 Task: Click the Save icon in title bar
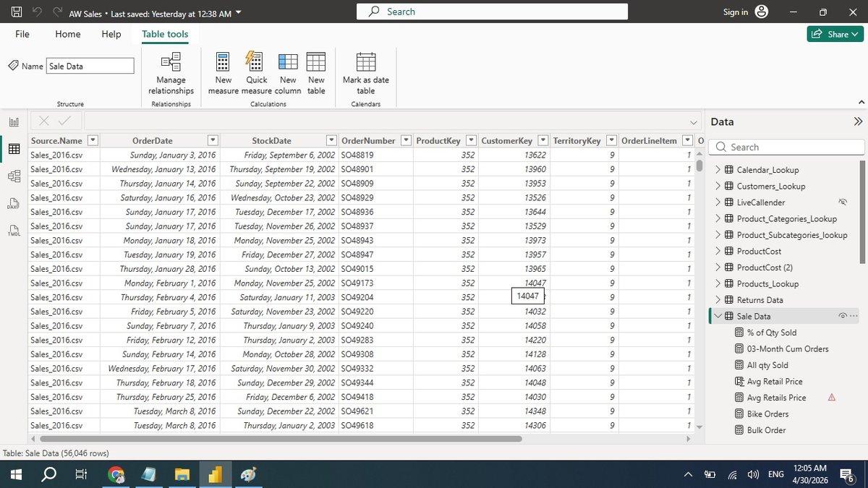(17, 12)
